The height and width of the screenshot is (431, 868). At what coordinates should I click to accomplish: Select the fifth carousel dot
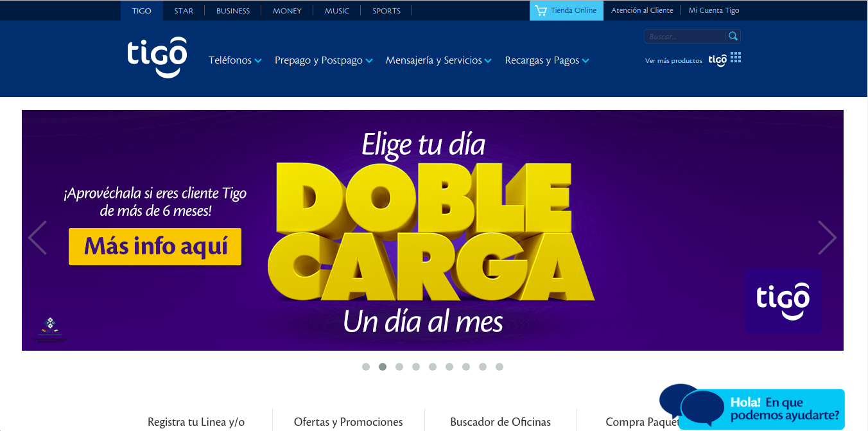coord(433,367)
